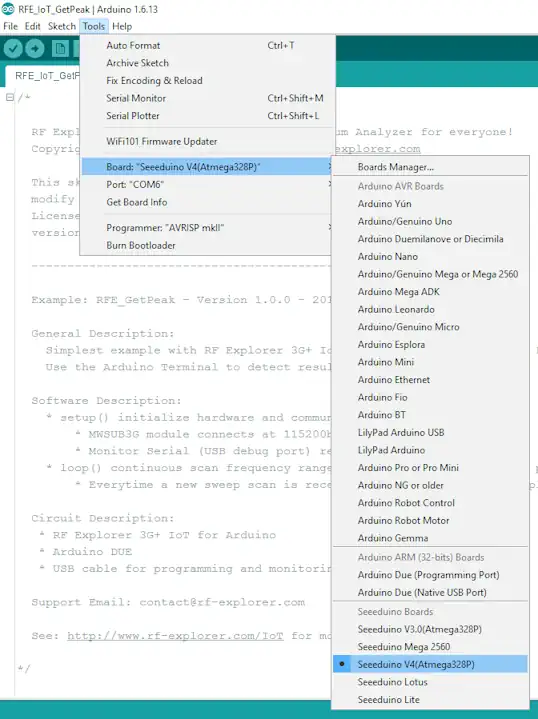Open the Help menu

click(122, 26)
